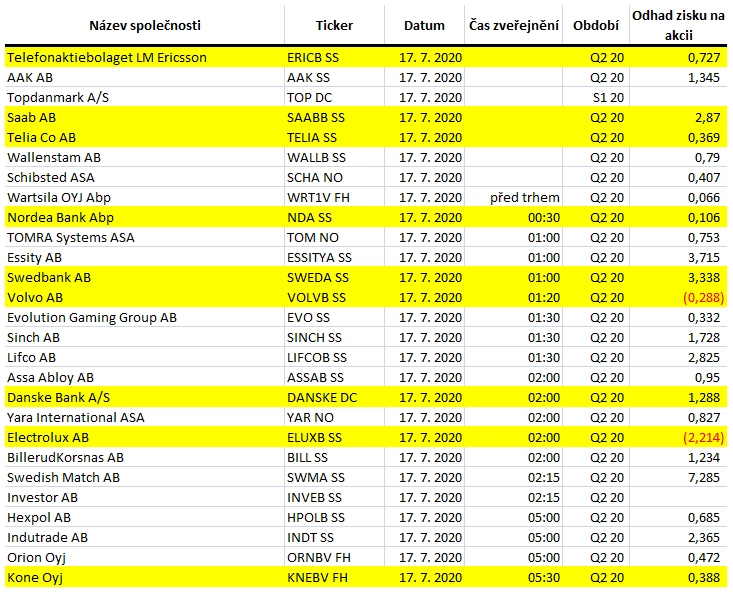Click the 'Ticker' column header
Image resolution: width=733 pixels, height=596 pixels.
pyautogui.click(x=334, y=25)
